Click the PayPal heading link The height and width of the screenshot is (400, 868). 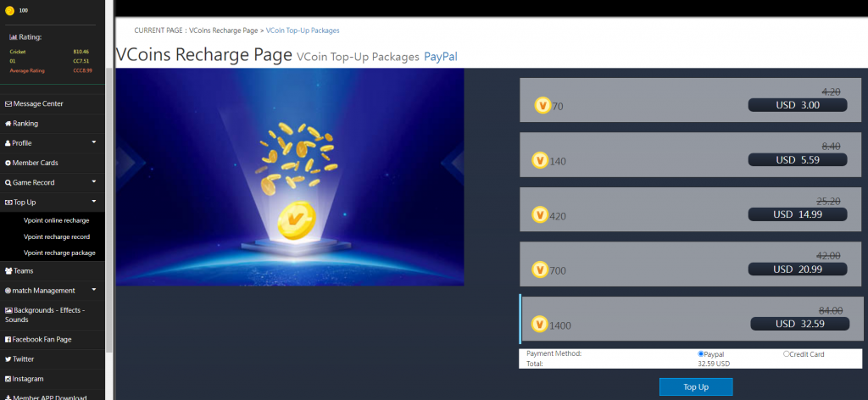click(441, 57)
